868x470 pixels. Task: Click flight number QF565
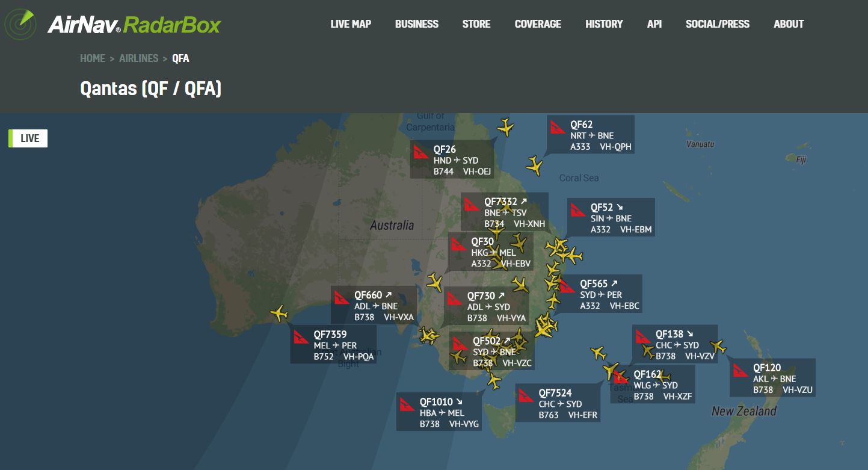click(594, 283)
